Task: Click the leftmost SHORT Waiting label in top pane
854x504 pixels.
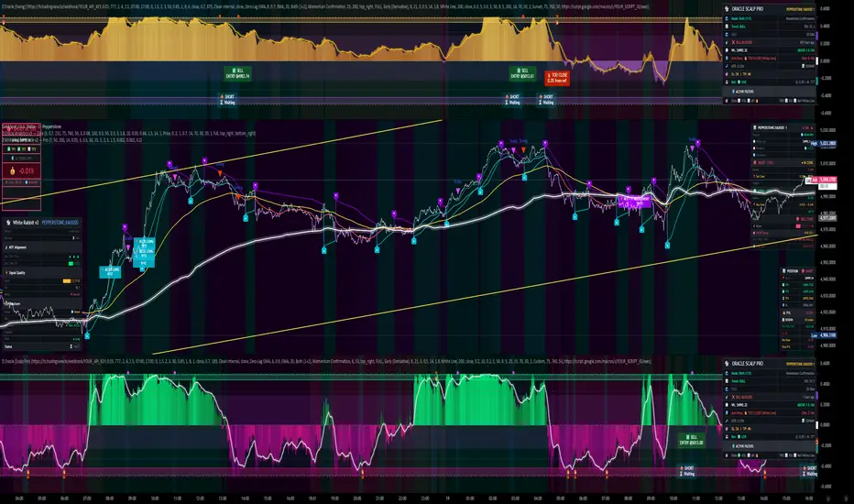Action: click(x=227, y=100)
